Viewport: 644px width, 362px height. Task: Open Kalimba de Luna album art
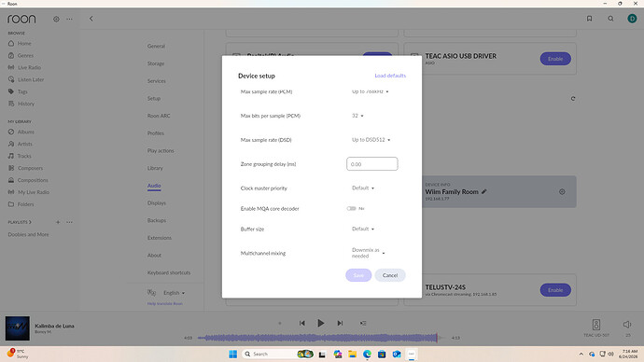click(x=17, y=327)
